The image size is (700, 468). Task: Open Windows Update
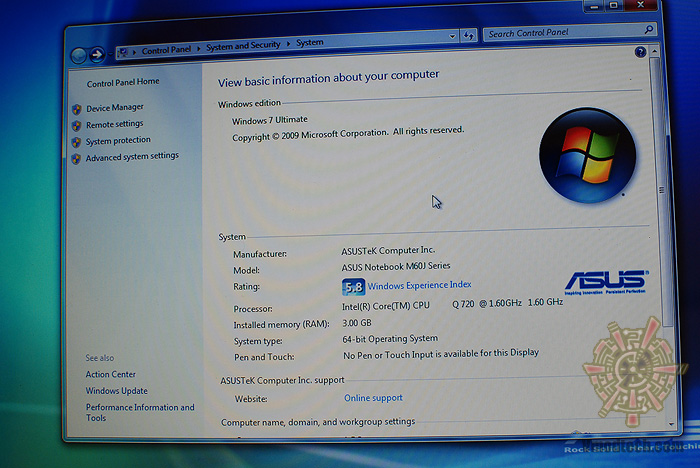click(x=117, y=391)
